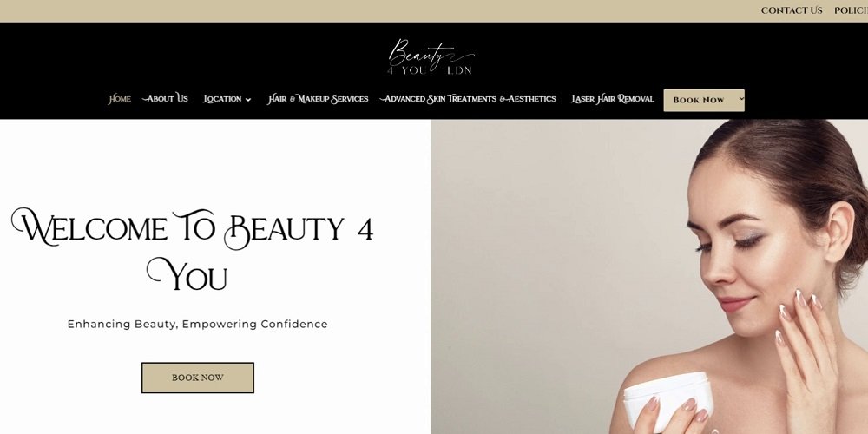
Task: Open the Policies link in top bar
Action: tap(851, 10)
